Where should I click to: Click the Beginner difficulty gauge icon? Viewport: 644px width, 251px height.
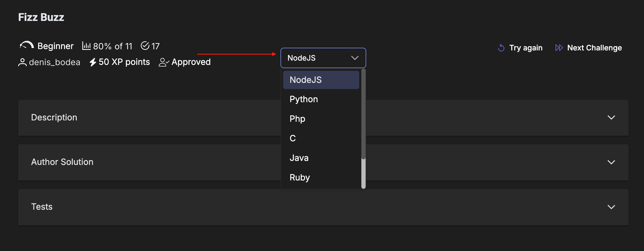pos(27,46)
